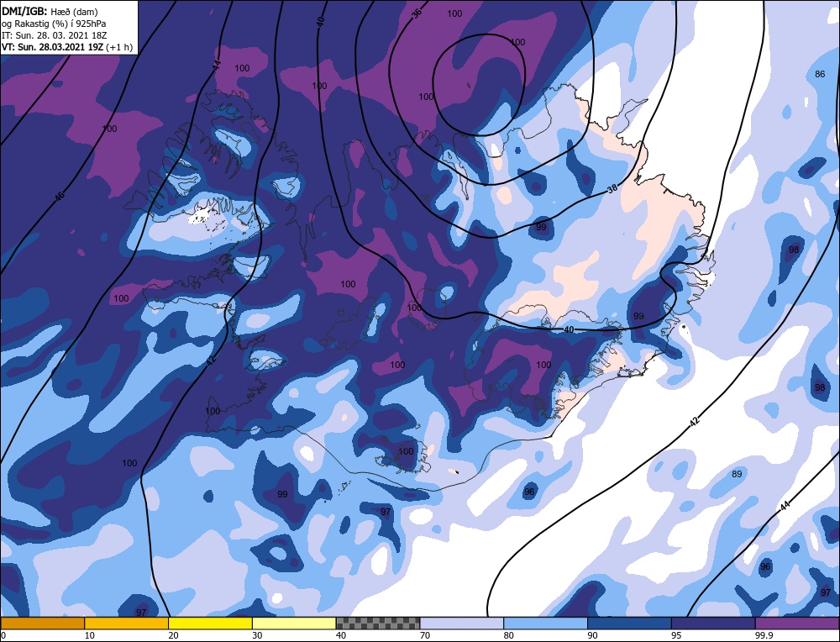Click the '36' contour label
Screen dimensions: 840x642
pos(417,13)
